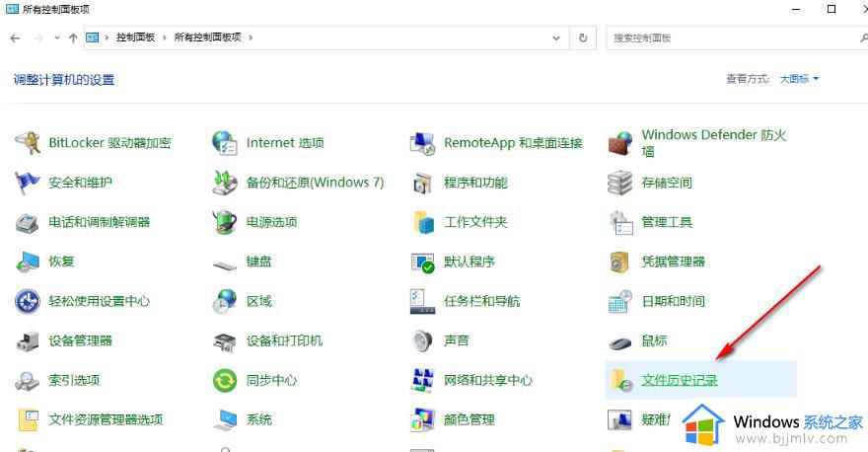
Task: Click the 控制面板 breadcrumb
Action: point(136,38)
